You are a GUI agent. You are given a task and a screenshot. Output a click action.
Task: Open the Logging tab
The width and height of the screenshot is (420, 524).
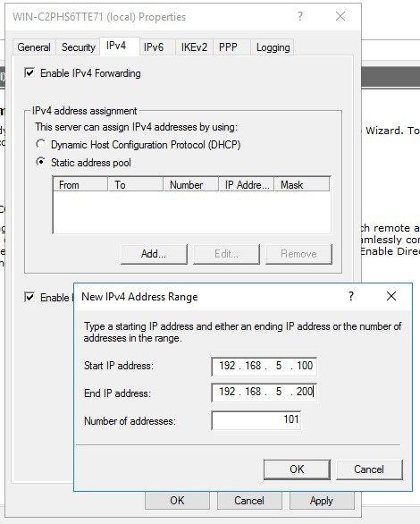point(273,47)
